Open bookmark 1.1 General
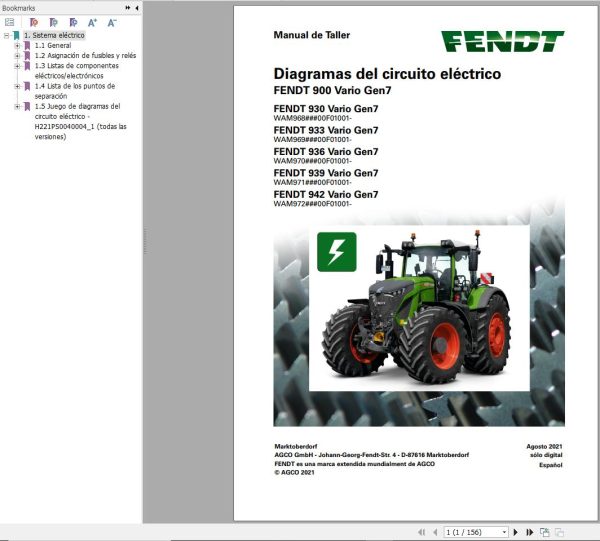 [x=53, y=46]
